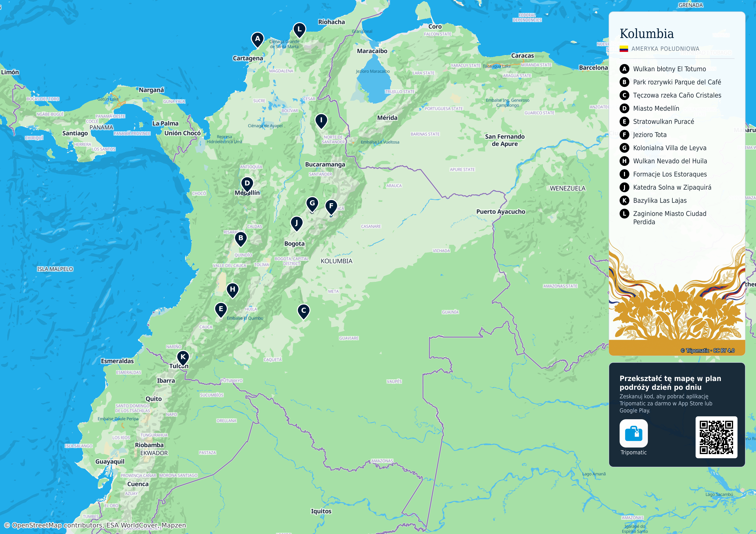Viewport: 756px width, 534px height.
Task: Select 'Tęczowa rzeka Caño Cristales' entry
Action: click(x=677, y=95)
